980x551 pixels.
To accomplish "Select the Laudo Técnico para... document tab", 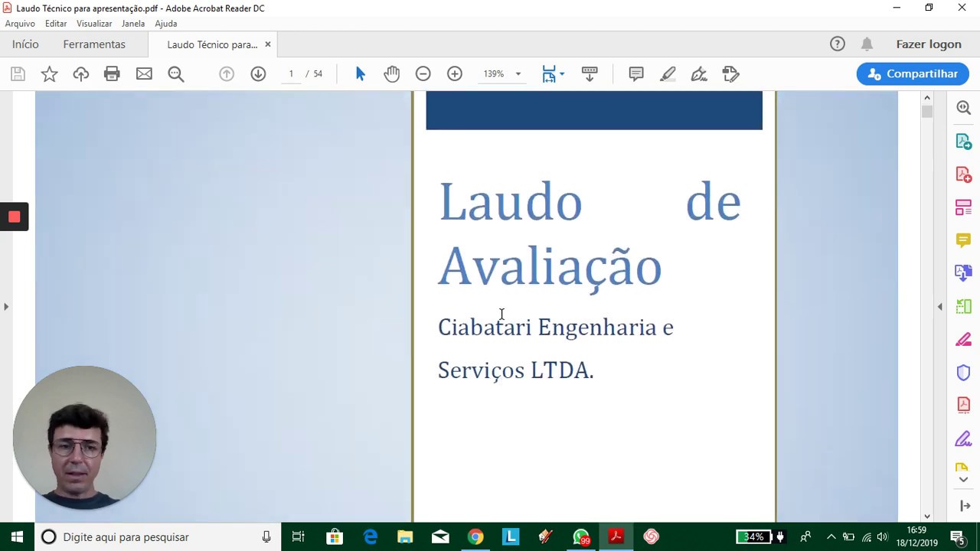I will pos(212,44).
